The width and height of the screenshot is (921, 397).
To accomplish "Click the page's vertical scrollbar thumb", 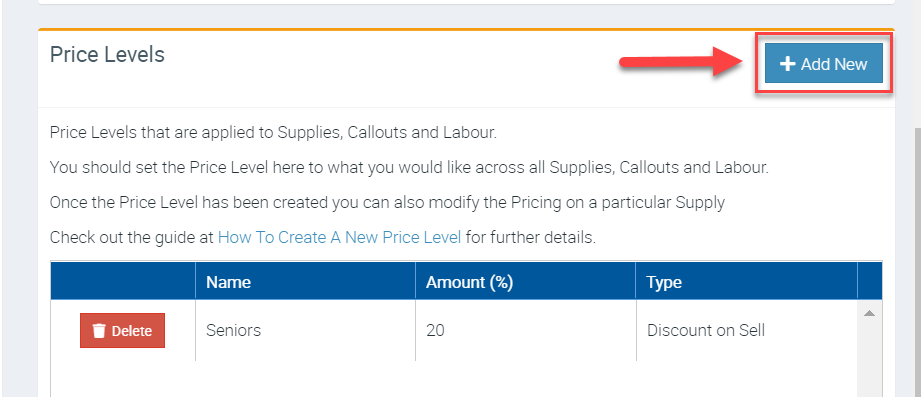I will click(x=917, y=263).
